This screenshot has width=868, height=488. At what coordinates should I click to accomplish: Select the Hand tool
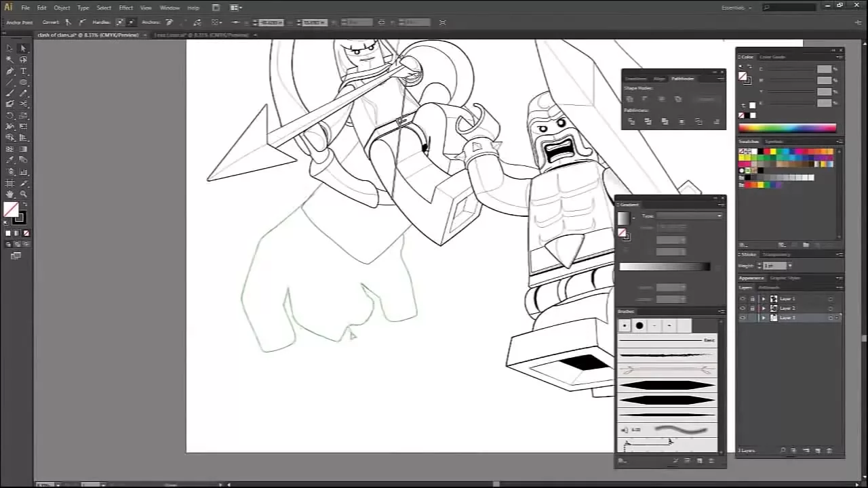click(x=9, y=193)
